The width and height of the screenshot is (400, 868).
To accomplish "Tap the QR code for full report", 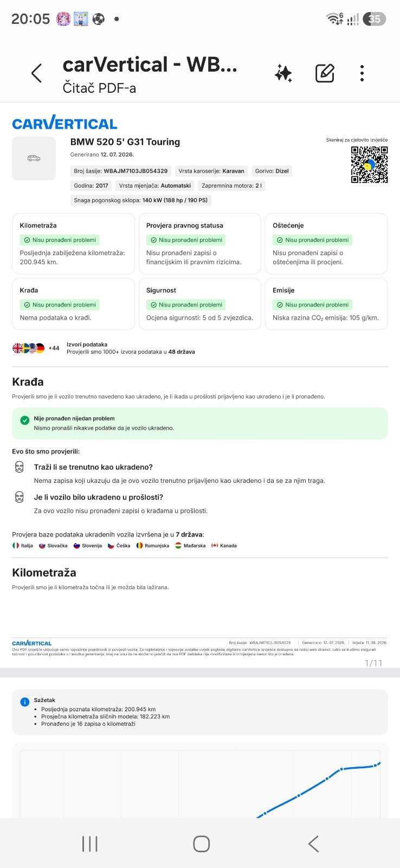I will coord(369,164).
